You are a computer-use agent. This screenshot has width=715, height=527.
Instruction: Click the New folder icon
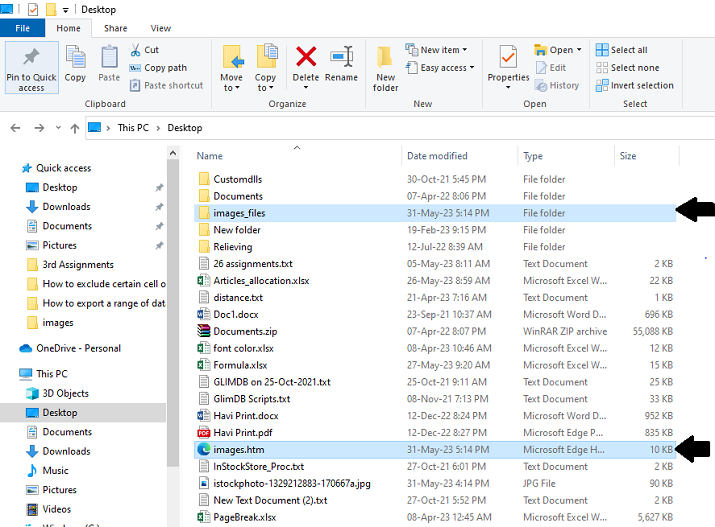[x=385, y=57]
